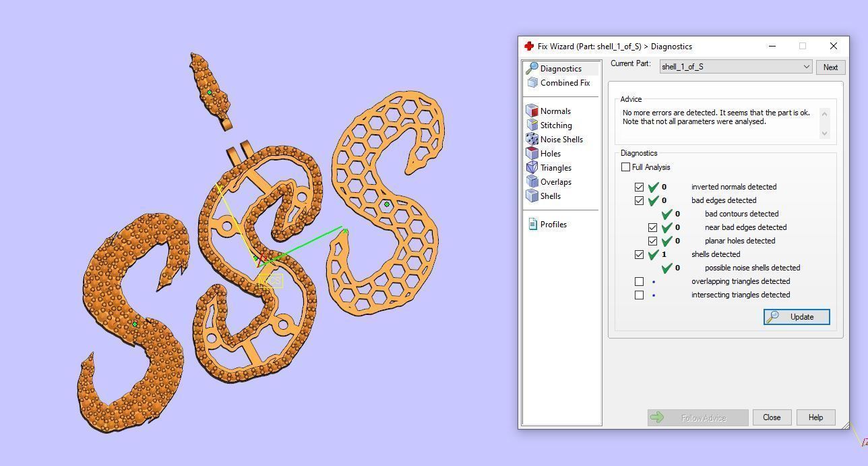Go to the Stitching fix page
This screenshot has height=466, width=868.
point(556,125)
